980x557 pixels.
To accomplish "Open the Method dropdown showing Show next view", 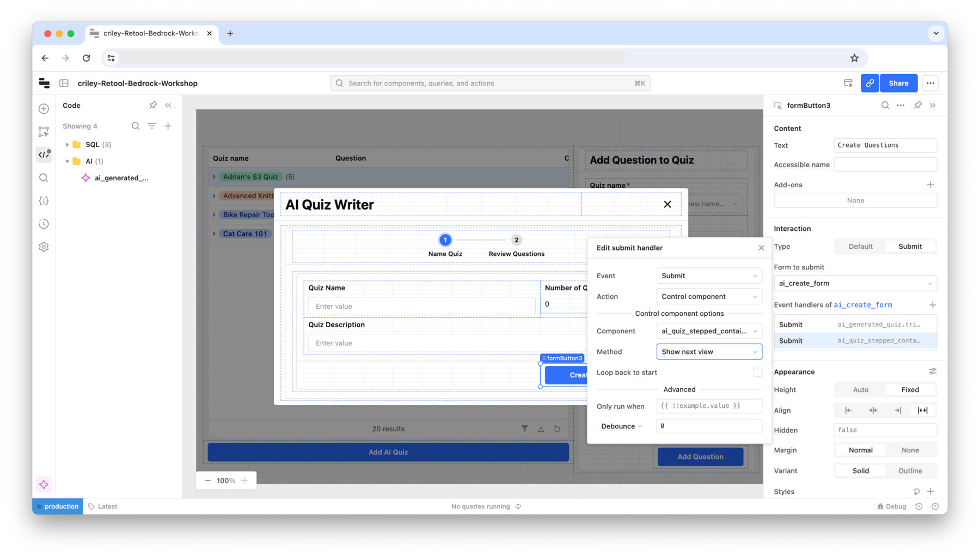I will pos(709,352).
